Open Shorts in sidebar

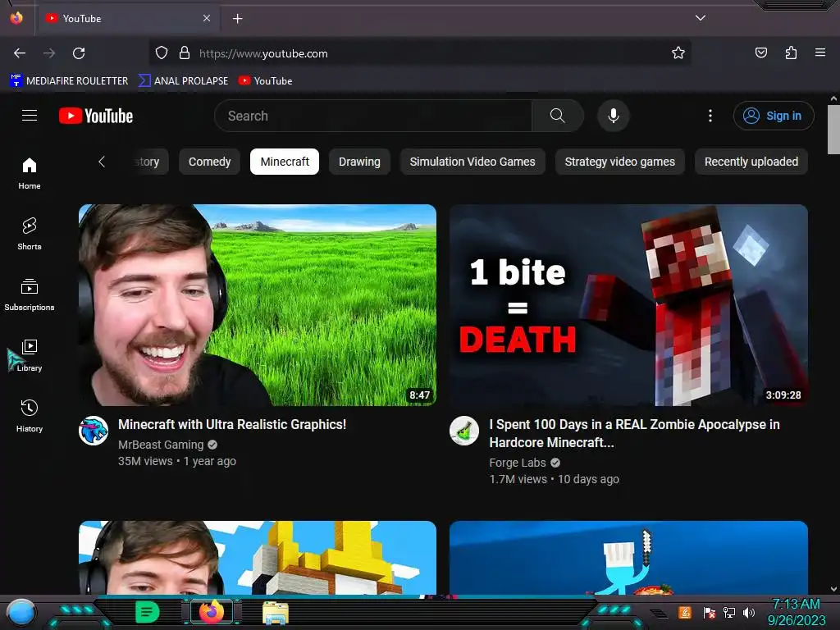30,234
